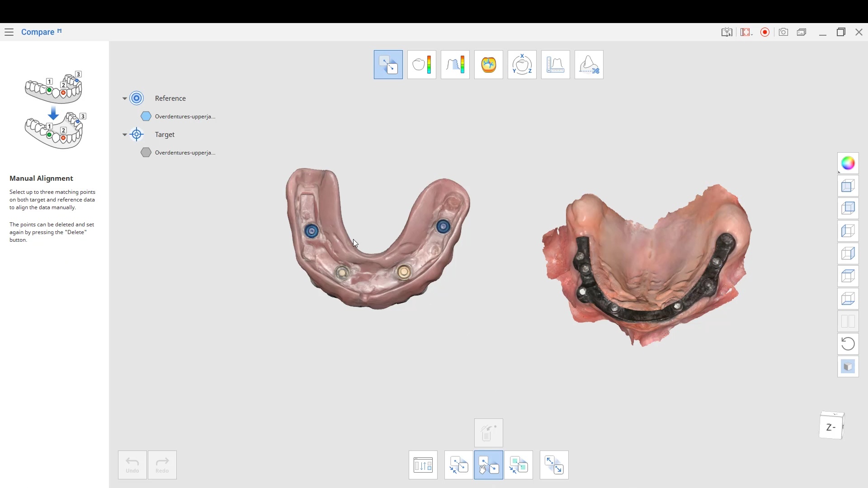This screenshot has width=868, height=488.
Task: Toggle gray hexagon of Target Overdentures data
Action: pyautogui.click(x=146, y=152)
